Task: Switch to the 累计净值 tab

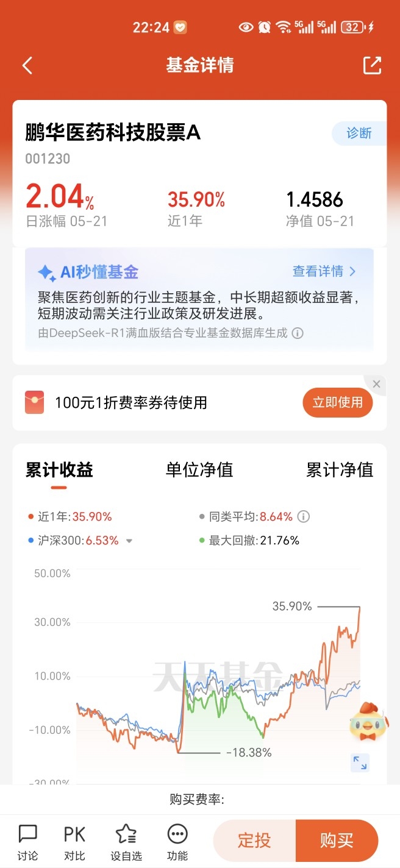Action: coord(340,469)
